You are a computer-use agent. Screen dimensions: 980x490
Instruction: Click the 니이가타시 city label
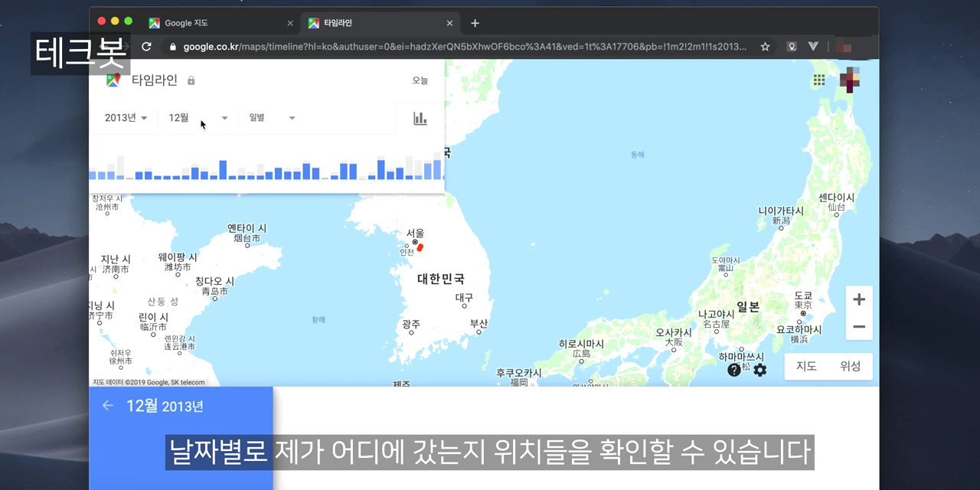(x=781, y=211)
